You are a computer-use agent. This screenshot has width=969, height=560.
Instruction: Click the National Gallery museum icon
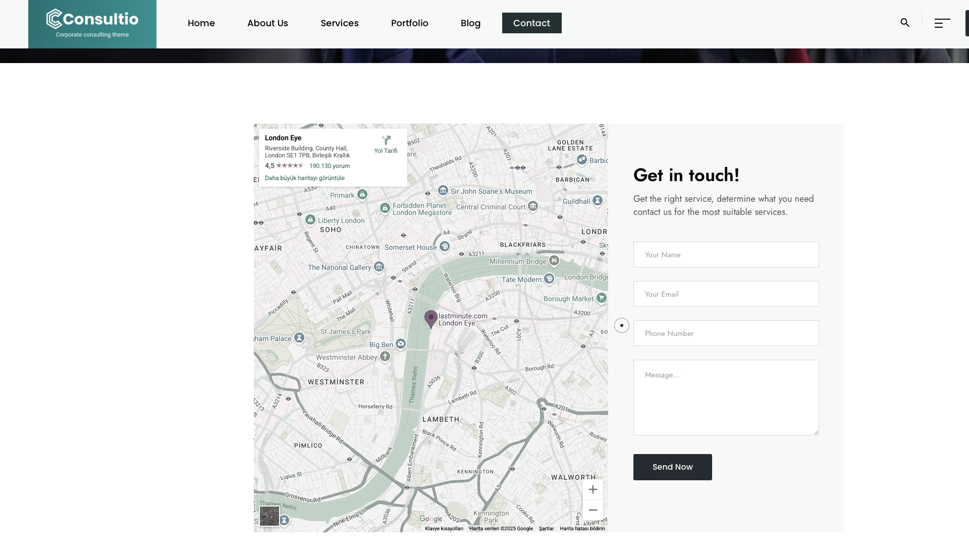pyautogui.click(x=379, y=267)
